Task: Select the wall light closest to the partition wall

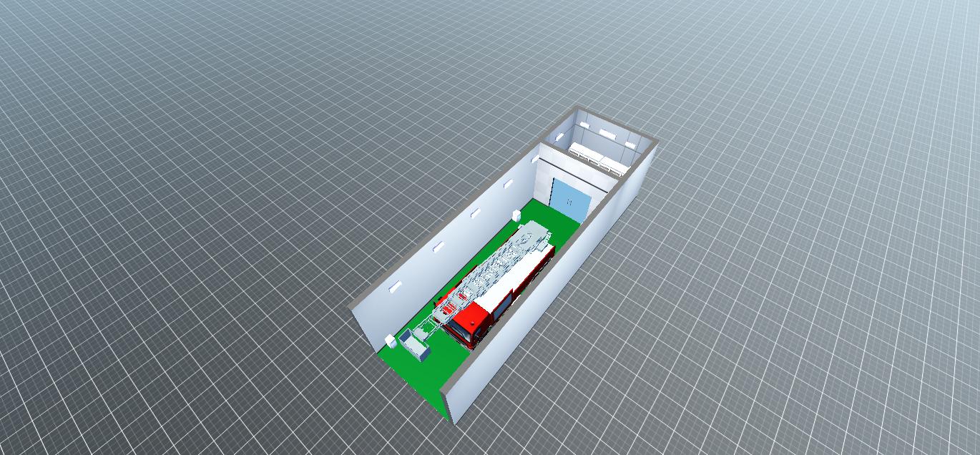Action: pyautogui.click(x=508, y=185)
